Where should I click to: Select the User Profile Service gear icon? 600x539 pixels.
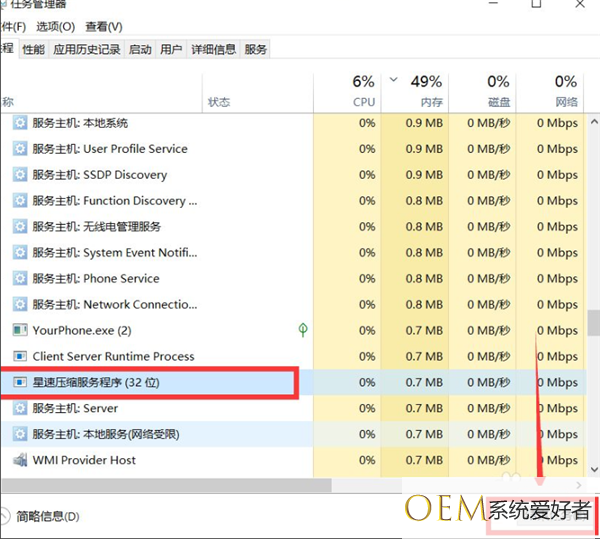coord(19,149)
